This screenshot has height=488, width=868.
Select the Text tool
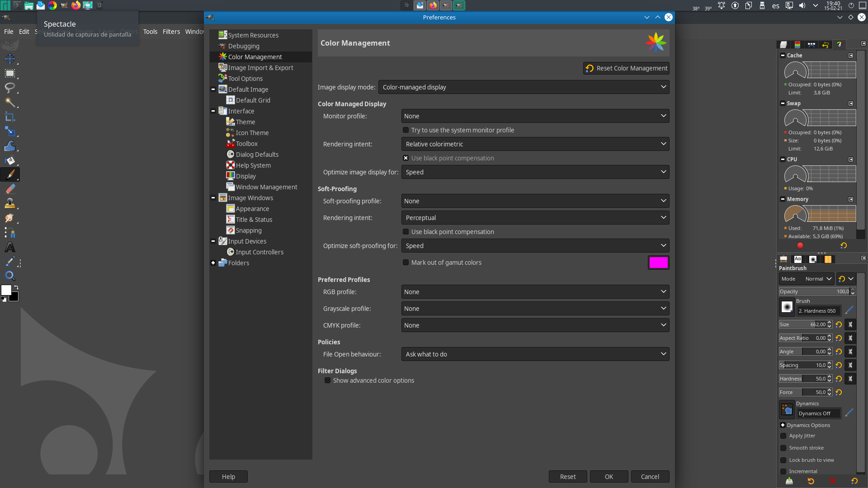10,247
